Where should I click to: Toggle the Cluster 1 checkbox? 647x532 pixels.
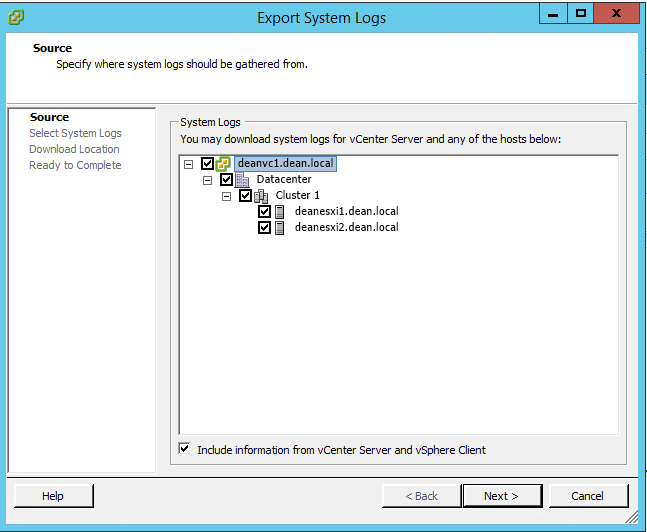245,196
